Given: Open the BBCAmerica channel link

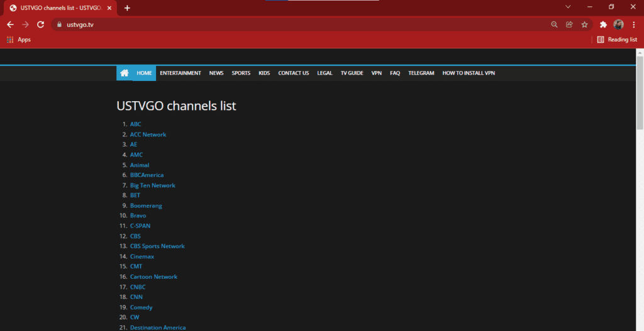Looking at the screenshot, I should pos(147,175).
